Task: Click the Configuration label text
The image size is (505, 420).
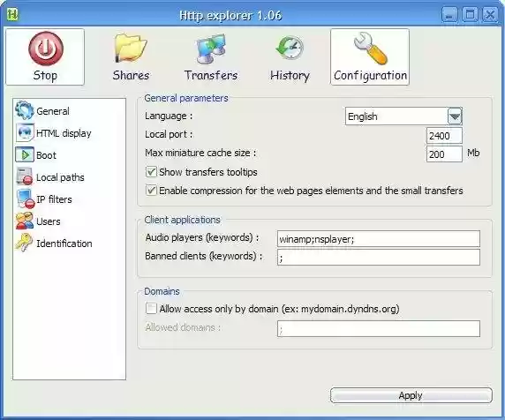Action: (x=370, y=76)
